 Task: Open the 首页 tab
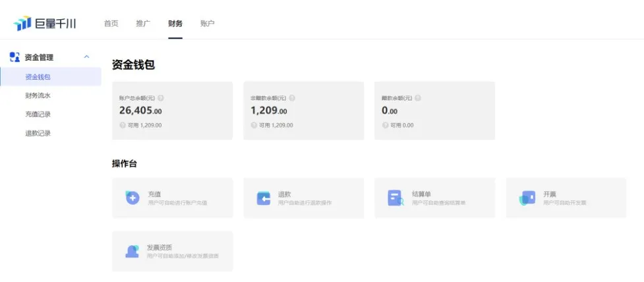pyautogui.click(x=111, y=24)
